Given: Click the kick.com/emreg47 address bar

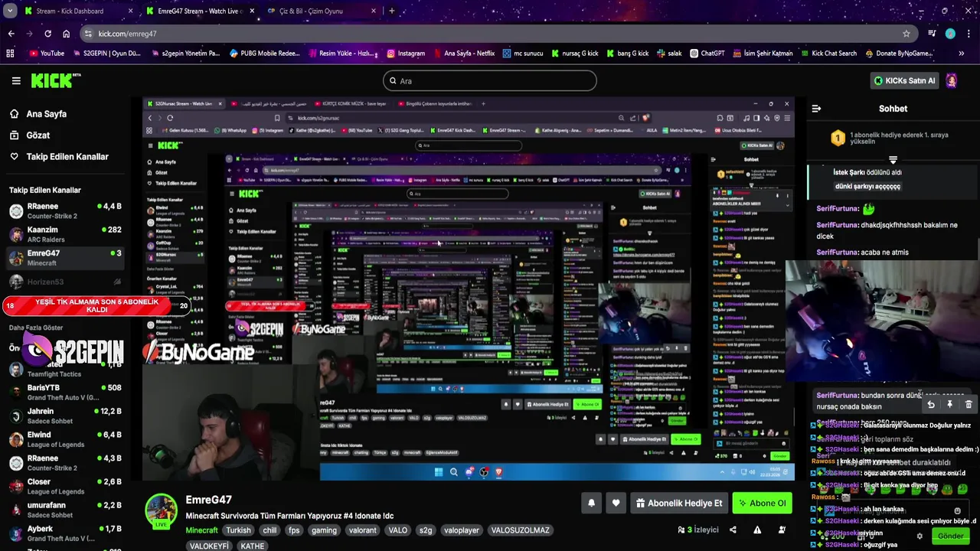Looking at the screenshot, I should pos(498,34).
